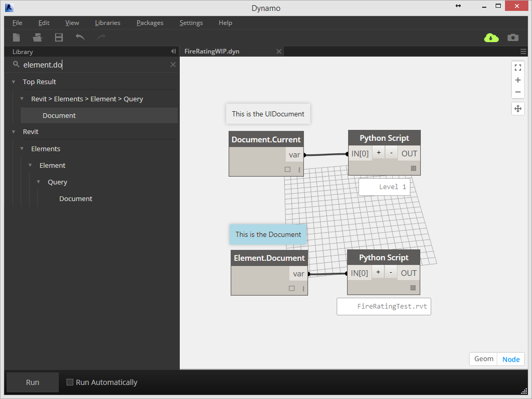Image resolution: width=532 pixels, height=399 pixels.
Task: Open the workspace hamburger menu icon
Action: 524,51
